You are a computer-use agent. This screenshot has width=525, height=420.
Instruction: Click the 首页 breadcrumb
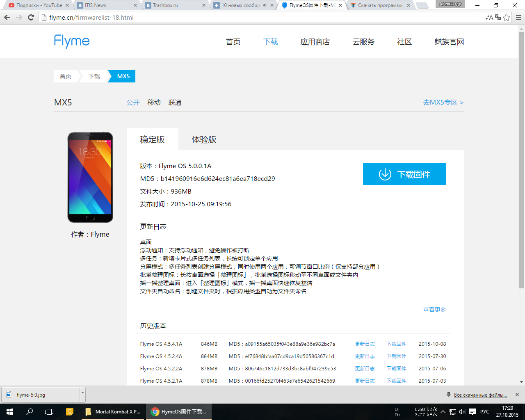tap(66, 76)
